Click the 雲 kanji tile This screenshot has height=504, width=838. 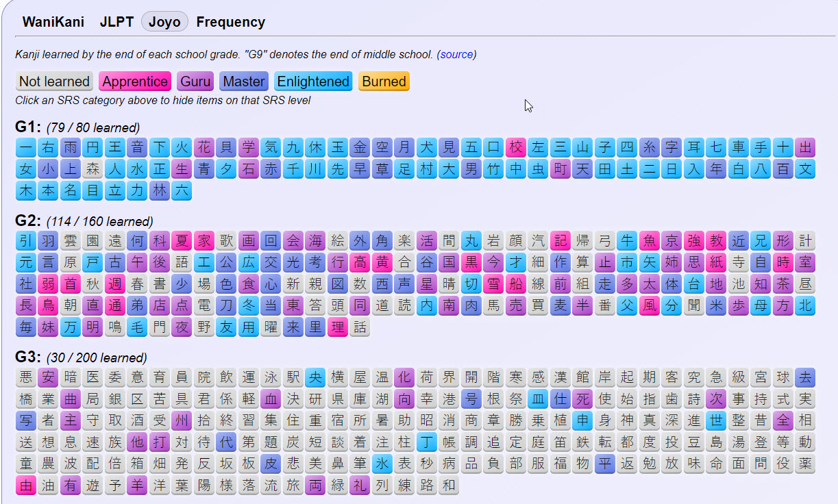[71, 240]
